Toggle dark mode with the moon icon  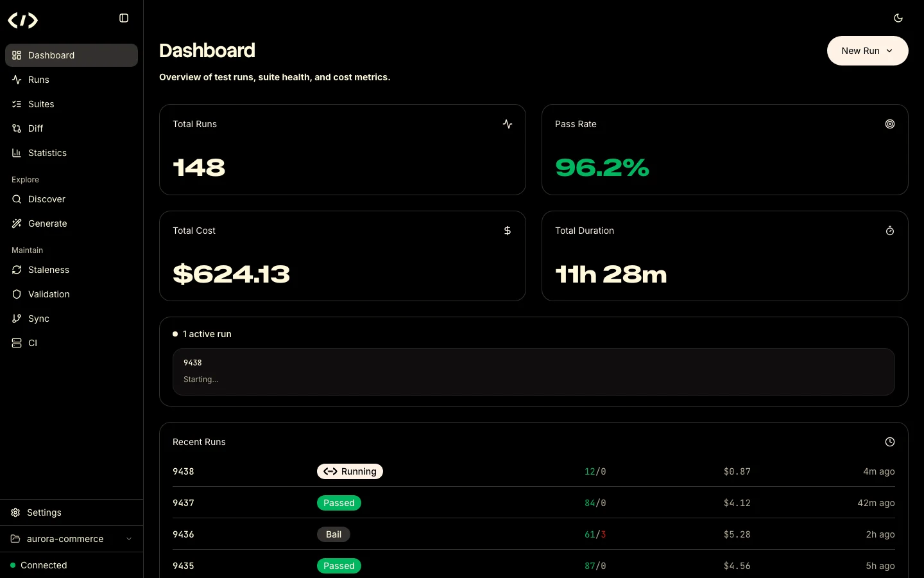898,18
